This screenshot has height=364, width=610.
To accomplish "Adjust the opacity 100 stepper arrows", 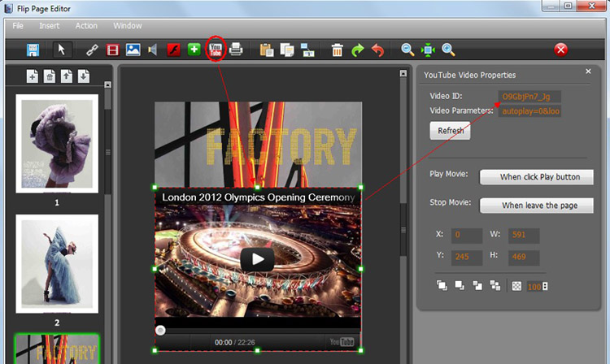I will point(545,286).
